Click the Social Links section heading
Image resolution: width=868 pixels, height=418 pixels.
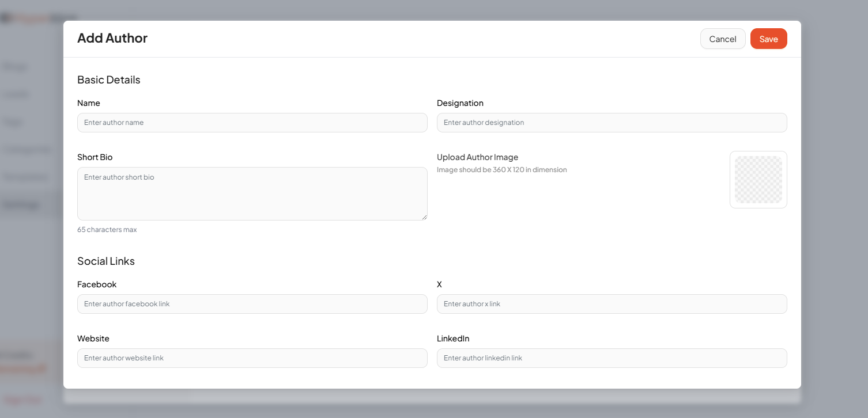coord(106,261)
